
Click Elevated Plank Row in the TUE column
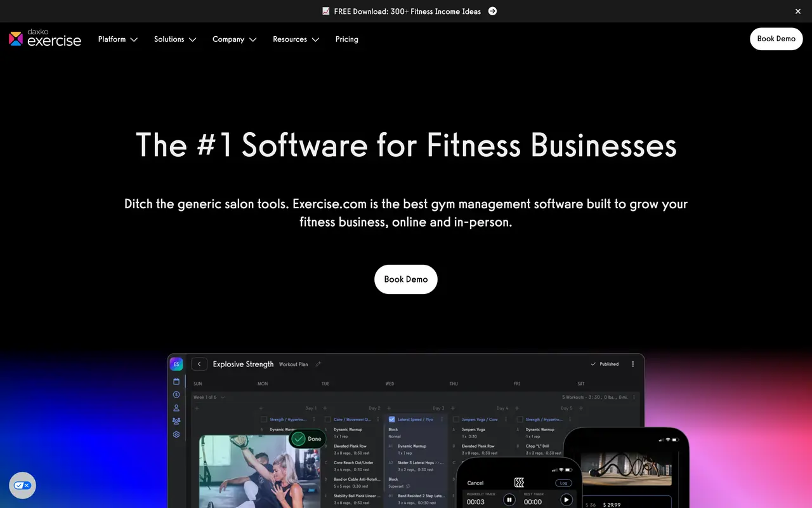tap(351, 446)
